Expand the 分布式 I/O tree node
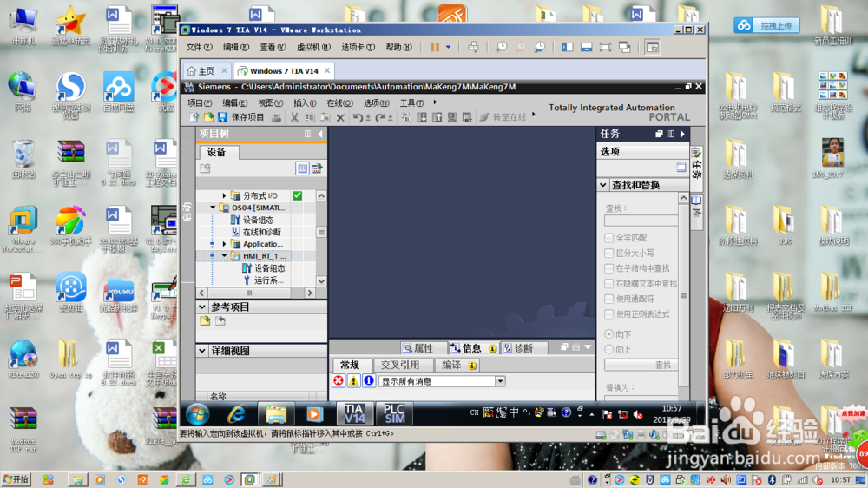Image resolution: width=868 pixels, height=488 pixels. [x=224, y=195]
